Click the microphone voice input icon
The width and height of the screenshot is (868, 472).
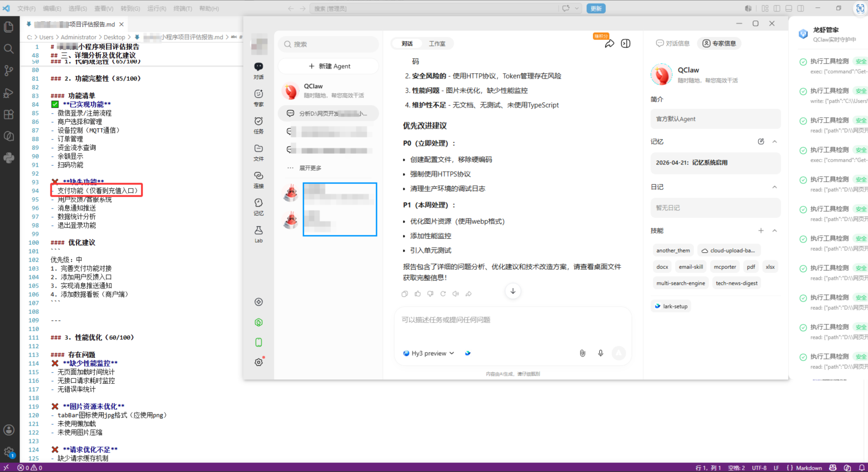600,353
